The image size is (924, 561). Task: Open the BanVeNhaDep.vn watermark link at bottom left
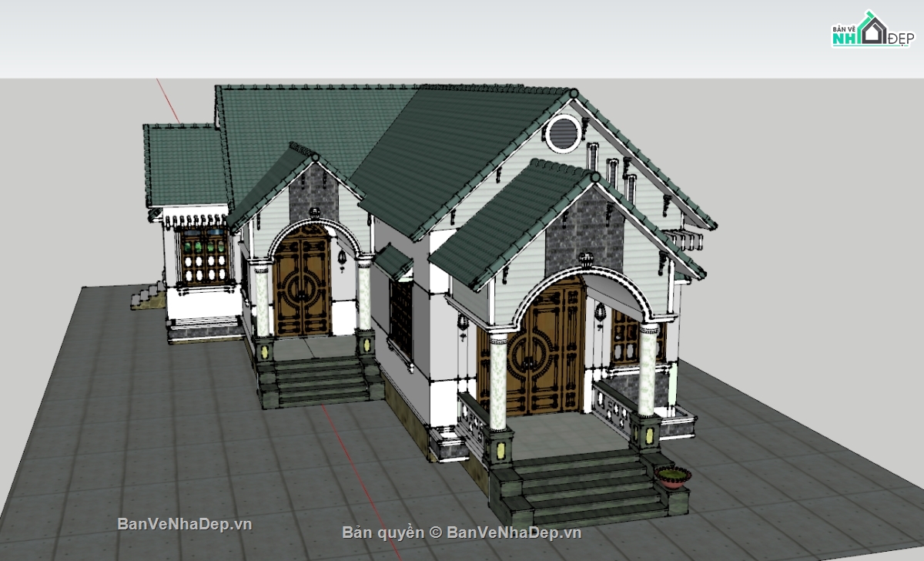pyautogui.click(x=185, y=524)
